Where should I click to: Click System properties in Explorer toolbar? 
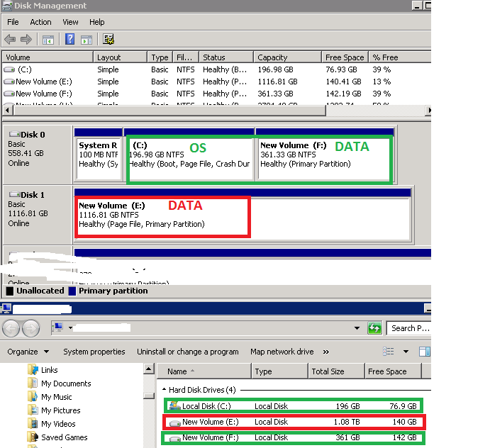tap(94, 352)
